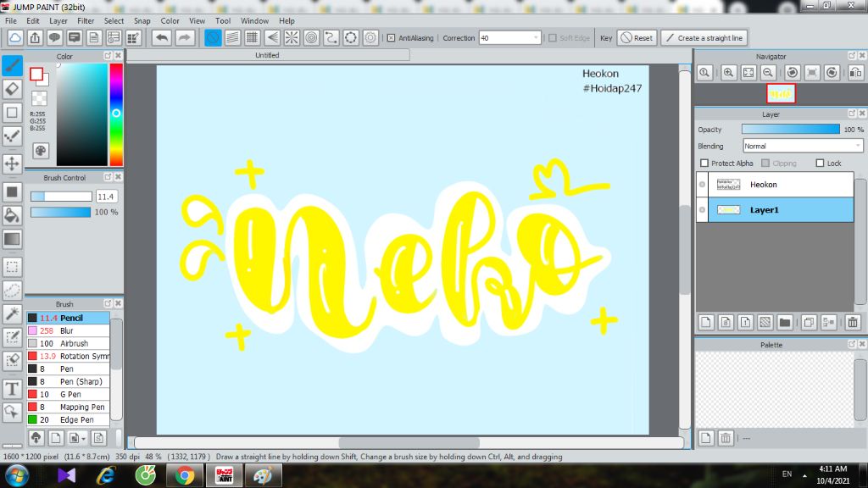Select the Blur brush
Screen dimensions: 868x488
[x=68, y=330]
